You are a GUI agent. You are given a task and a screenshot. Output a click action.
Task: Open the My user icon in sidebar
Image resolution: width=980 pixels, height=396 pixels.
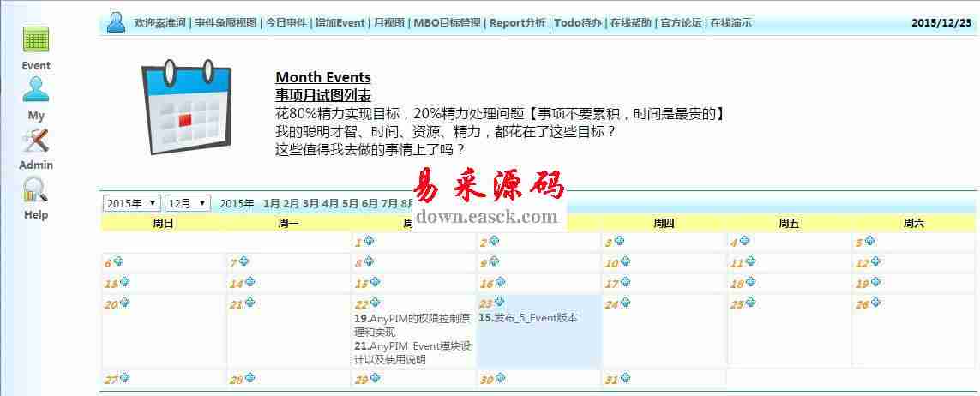pos(36,89)
